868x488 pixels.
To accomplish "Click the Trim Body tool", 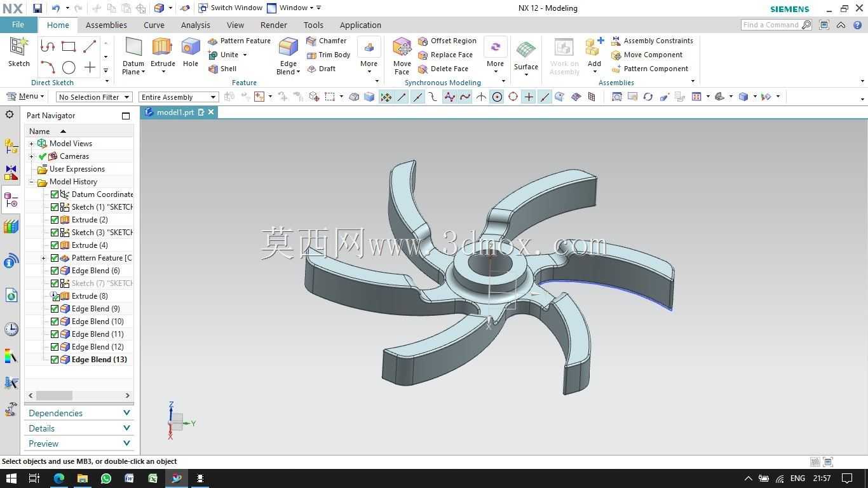I will (329, 55).
